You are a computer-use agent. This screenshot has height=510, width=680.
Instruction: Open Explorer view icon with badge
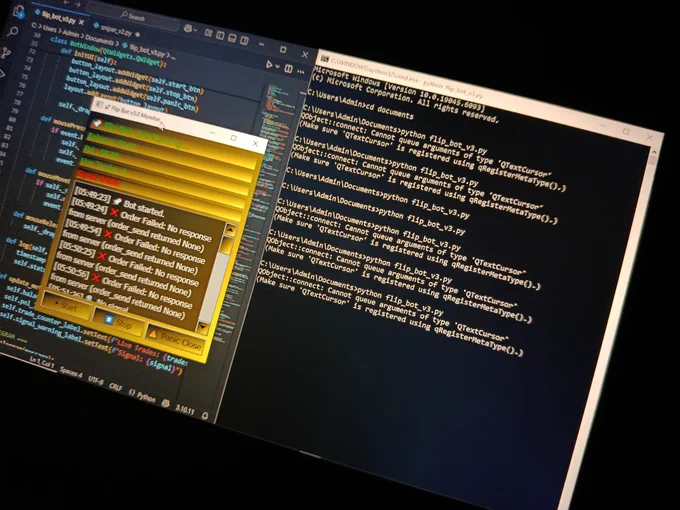[x=19, y=12]
